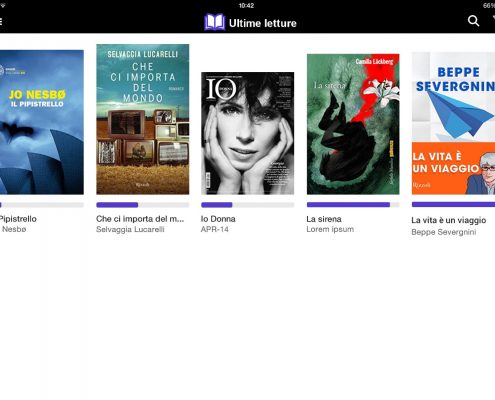495x400 pixels.
Task: Open Il Pipistrello book cover
Action: (42, 122)
